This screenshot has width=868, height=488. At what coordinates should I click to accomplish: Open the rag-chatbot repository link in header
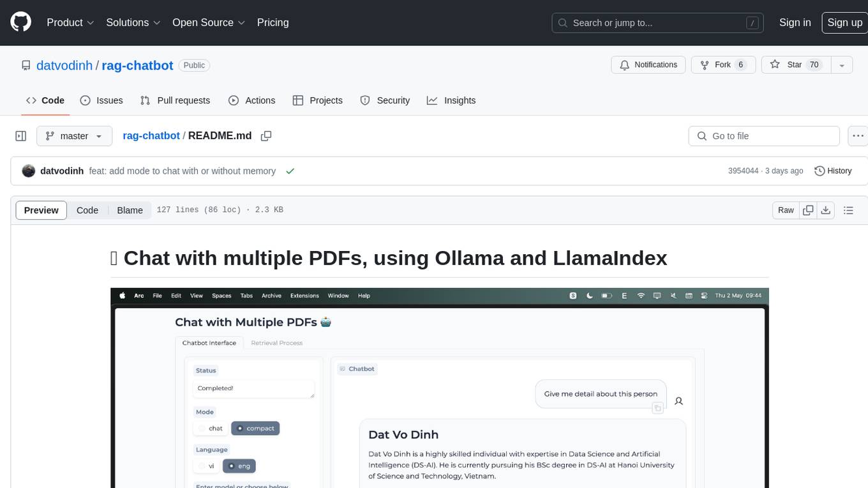point(137,65)
